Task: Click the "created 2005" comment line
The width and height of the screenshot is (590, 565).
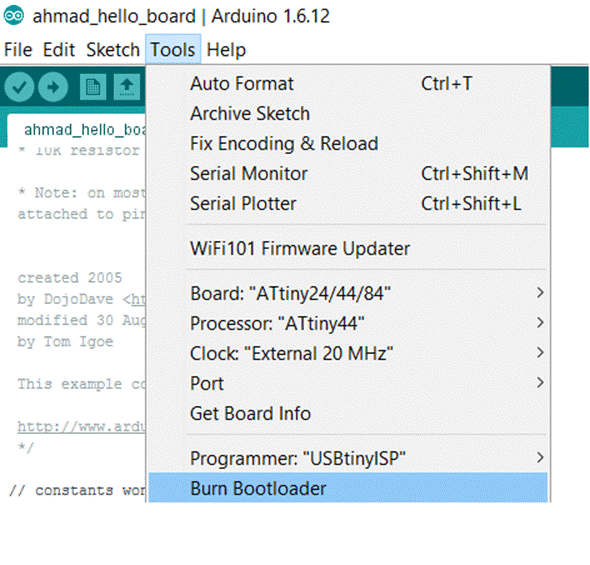Action: [x=70, y=278]
